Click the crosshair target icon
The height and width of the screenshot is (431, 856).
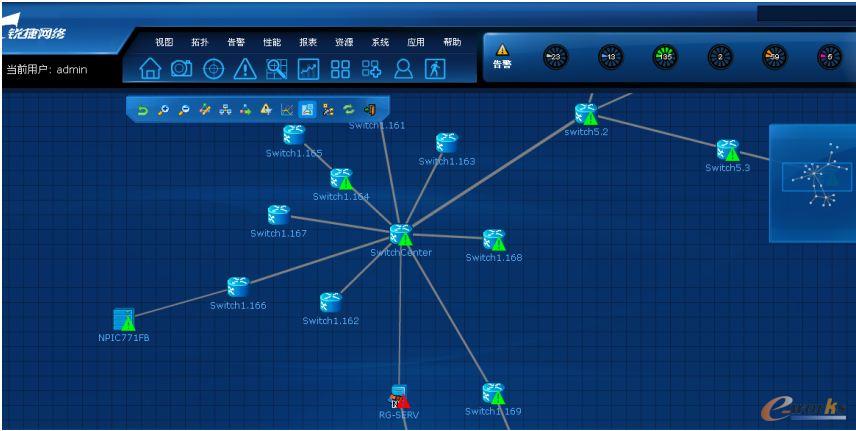pos(213,68)
